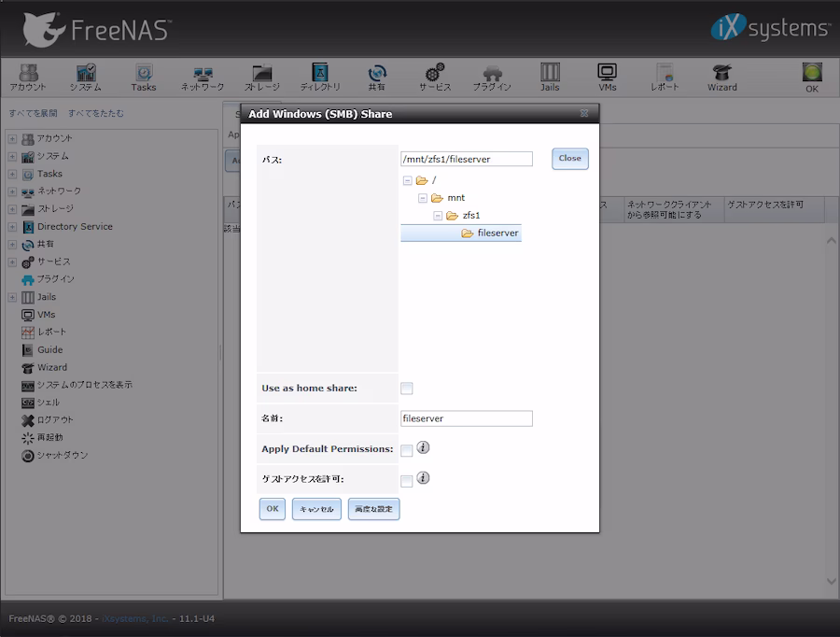Expand アカウント node in sidebar
The image size is (840, 637).
click(x=12, y=139)
